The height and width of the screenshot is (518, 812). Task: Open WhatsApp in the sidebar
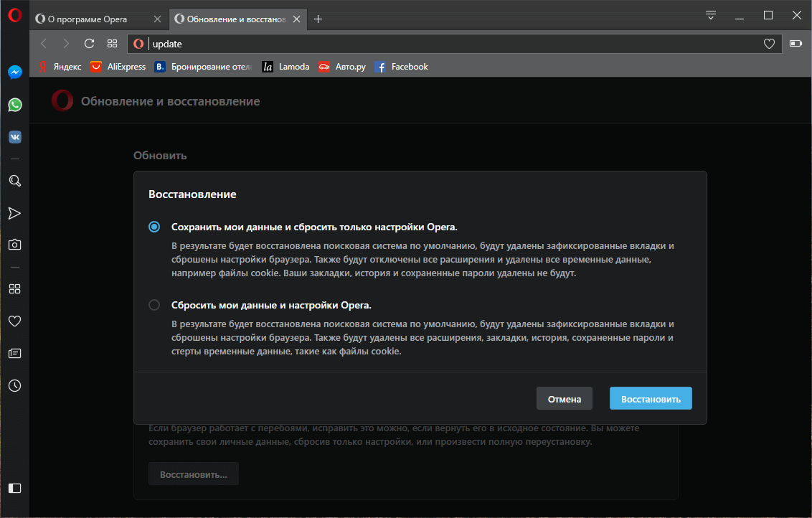click(15, 105)
